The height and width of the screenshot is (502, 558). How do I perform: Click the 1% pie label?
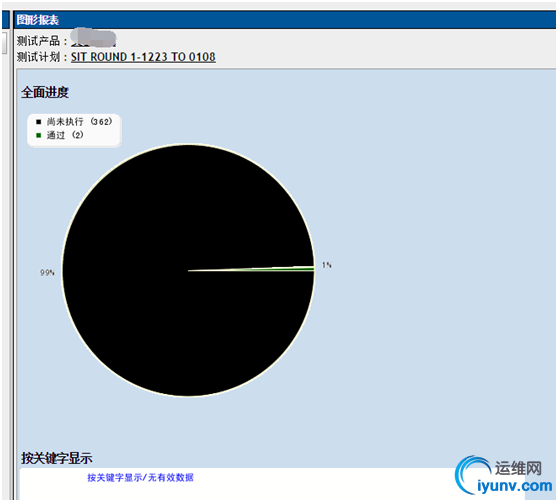tap(327, 265)
